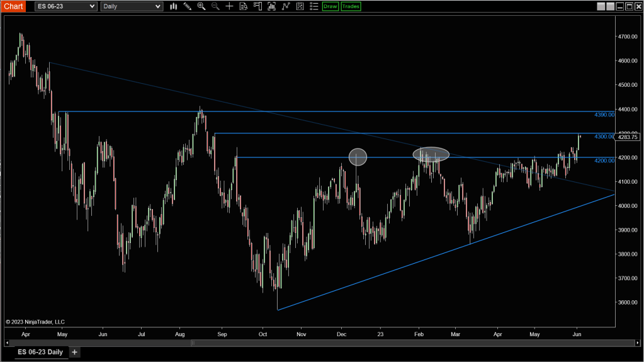The height and width of the screenshot is (362, 644).
Task: Toggle the green Draw button
Action: (x=330, y=6)
